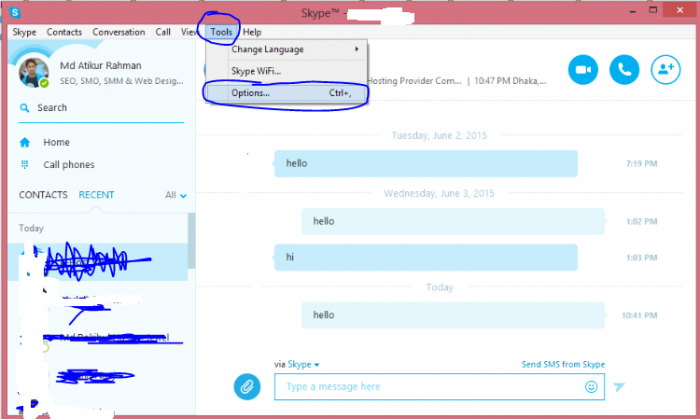The width and height of the screenshot is (700, 419).
Task: Add people to conversation icon
Action: point(666,70)
